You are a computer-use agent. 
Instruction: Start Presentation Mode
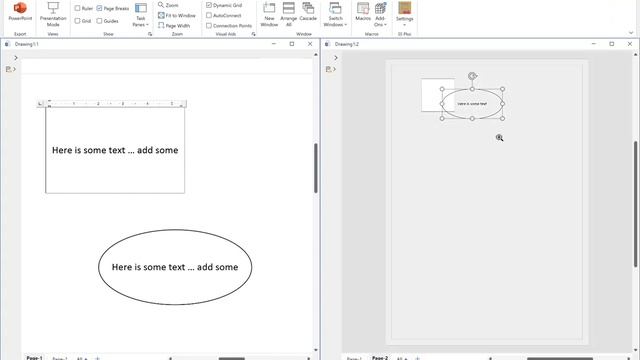[x=53, y=14]
